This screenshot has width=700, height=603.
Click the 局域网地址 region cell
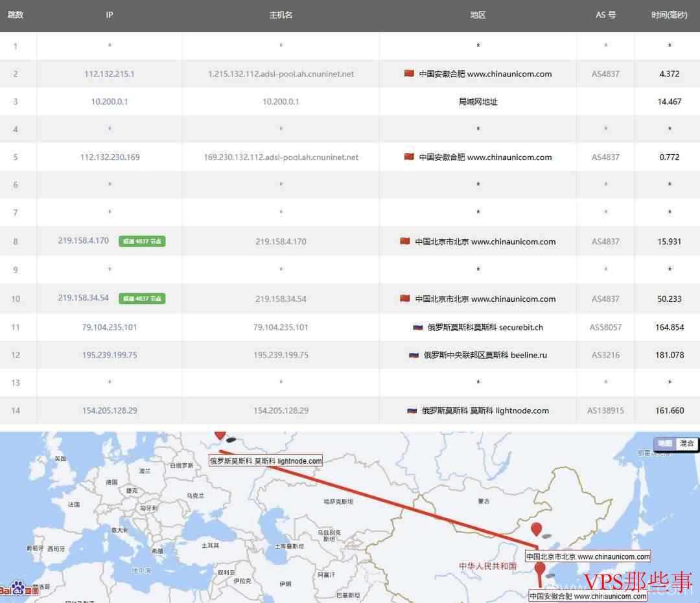478,102
